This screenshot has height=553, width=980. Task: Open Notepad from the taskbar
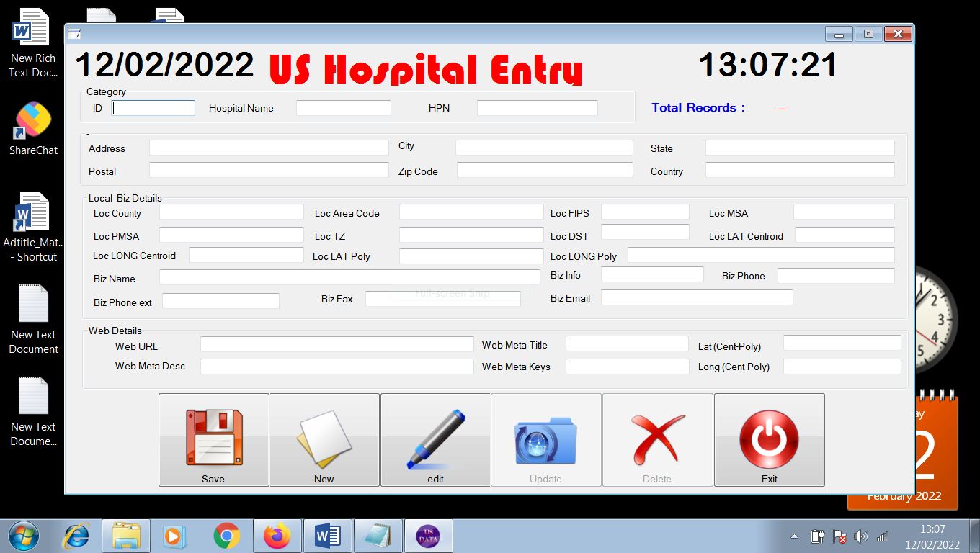[x=378, y=536]
